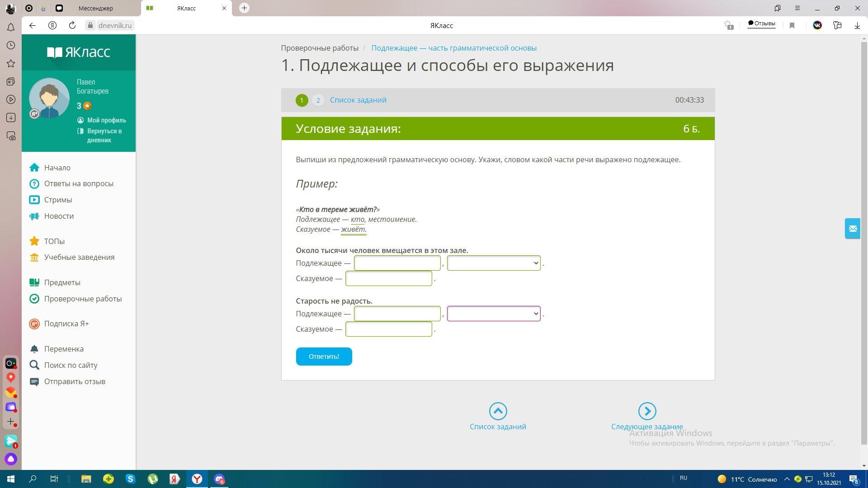Open Windows Start menu

click(11, 479)
